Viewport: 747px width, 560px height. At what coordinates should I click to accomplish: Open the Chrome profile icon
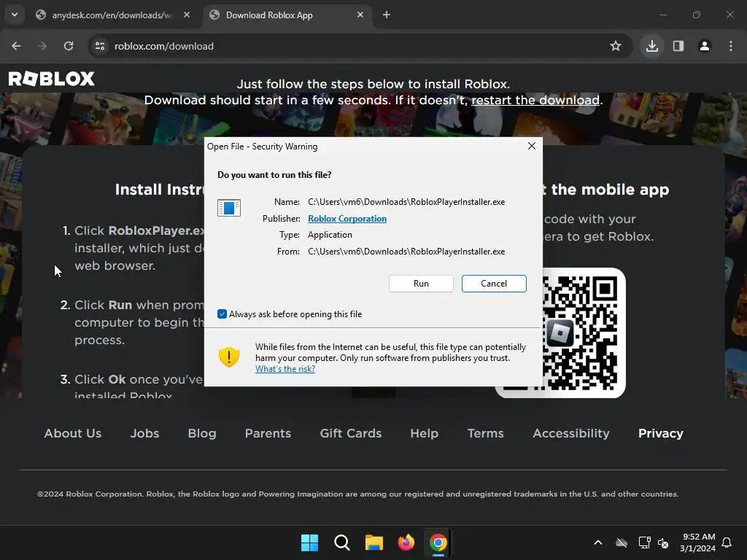pos(704,46)
